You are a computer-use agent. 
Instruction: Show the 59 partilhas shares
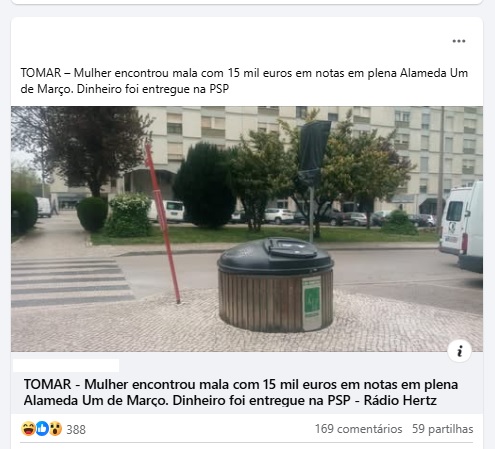click(442, 429)
